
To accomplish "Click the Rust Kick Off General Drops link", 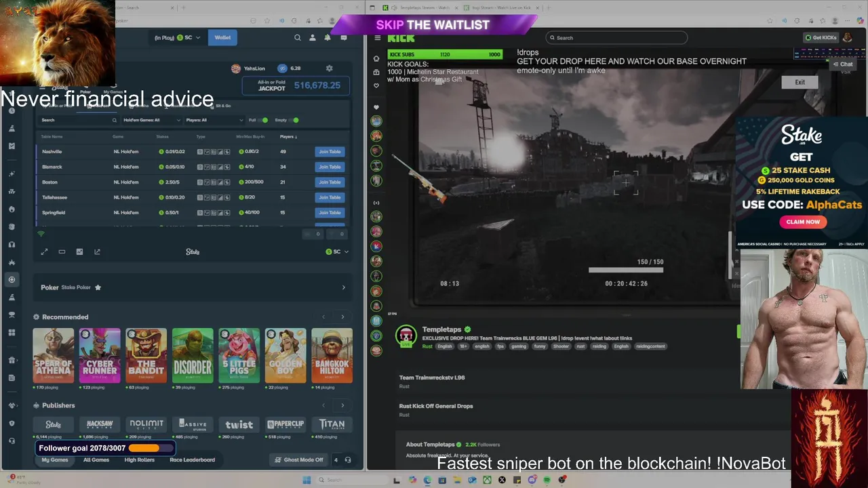I will (x=436, y=406).
